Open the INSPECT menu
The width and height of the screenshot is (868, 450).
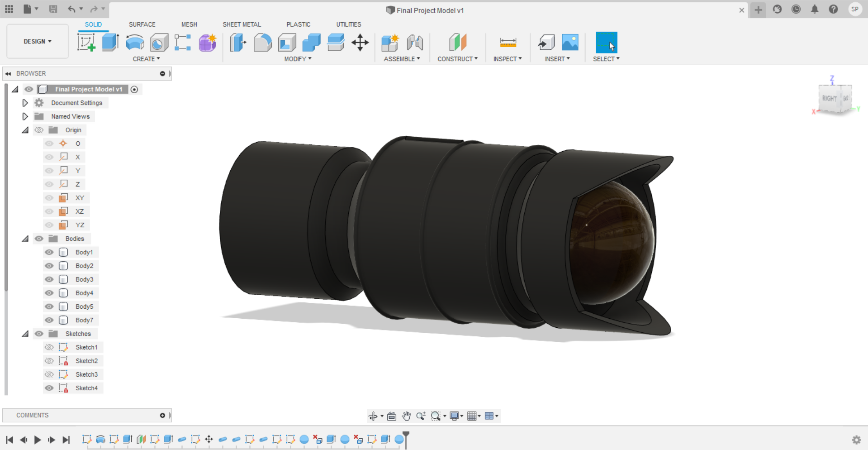point(508,59)
